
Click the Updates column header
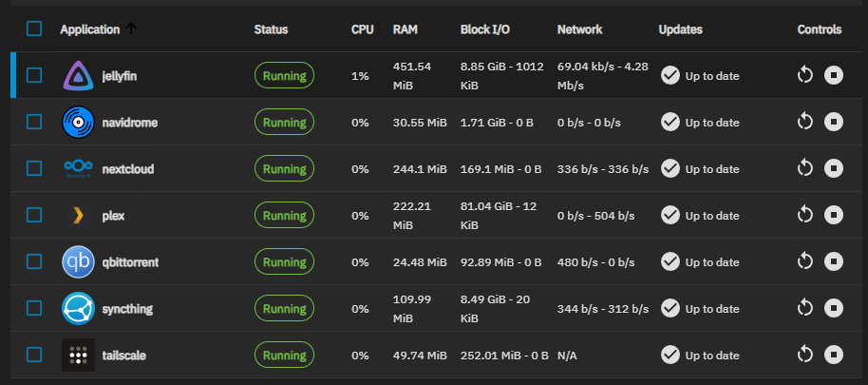coord(680,29)
